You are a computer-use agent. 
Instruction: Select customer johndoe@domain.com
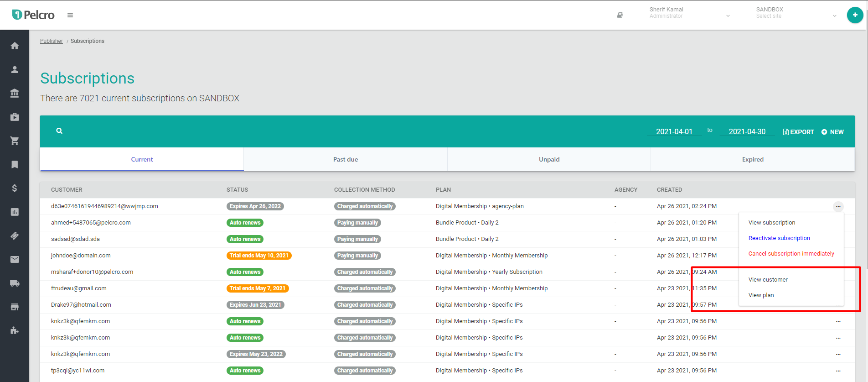point(81,256)
